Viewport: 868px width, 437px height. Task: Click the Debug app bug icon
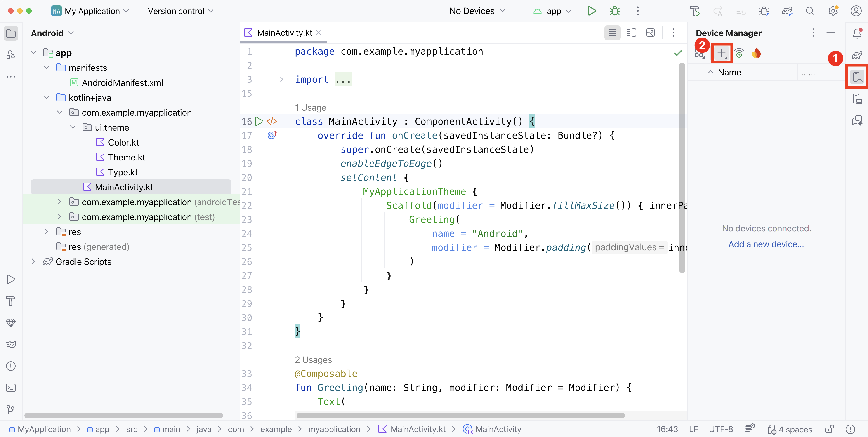click(x=615, y=11)
